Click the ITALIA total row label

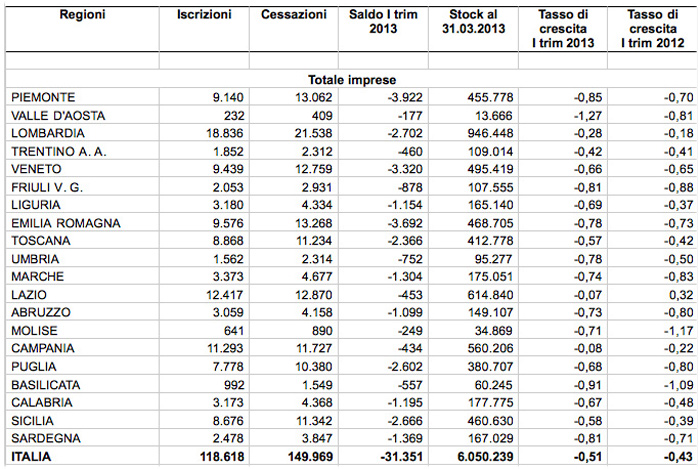pos(32,457)
